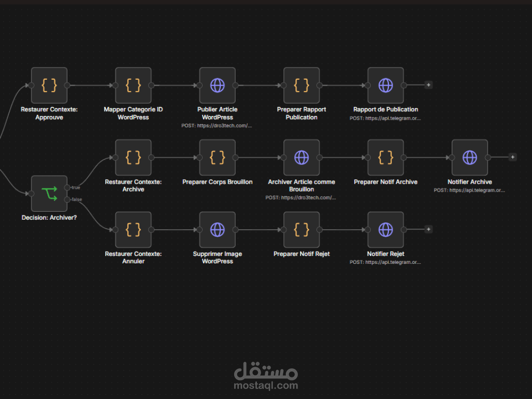Click the output connector of Supprimer Image WordPress
The width and height of the screenshot is (532, 399).
(236, 230)
